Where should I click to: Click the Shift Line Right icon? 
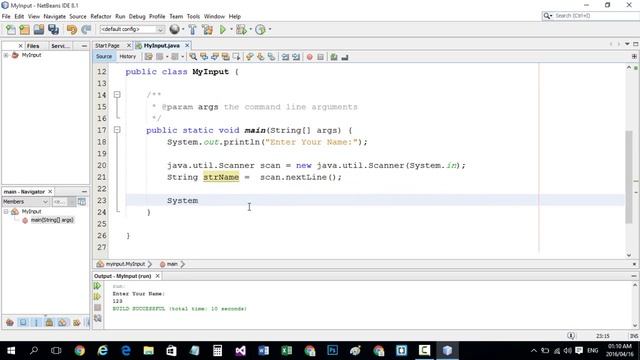click(x=296, y=57)
